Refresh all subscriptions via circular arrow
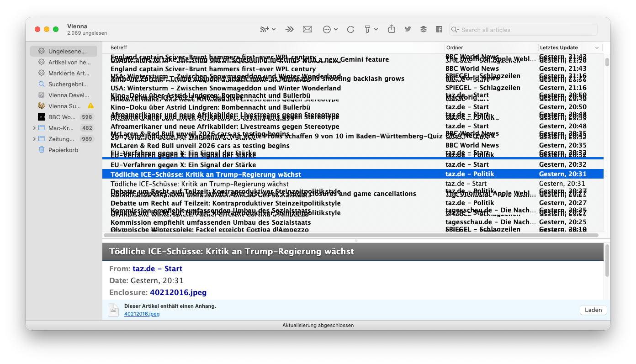This screenshot has height=364, width=636. click(x=350, y=29)
